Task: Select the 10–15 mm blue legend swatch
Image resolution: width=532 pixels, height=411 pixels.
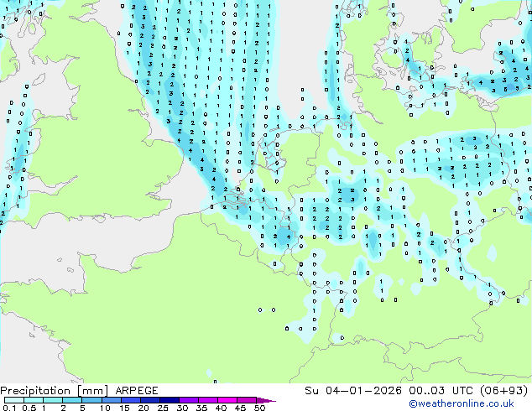Action: [111, 400]
